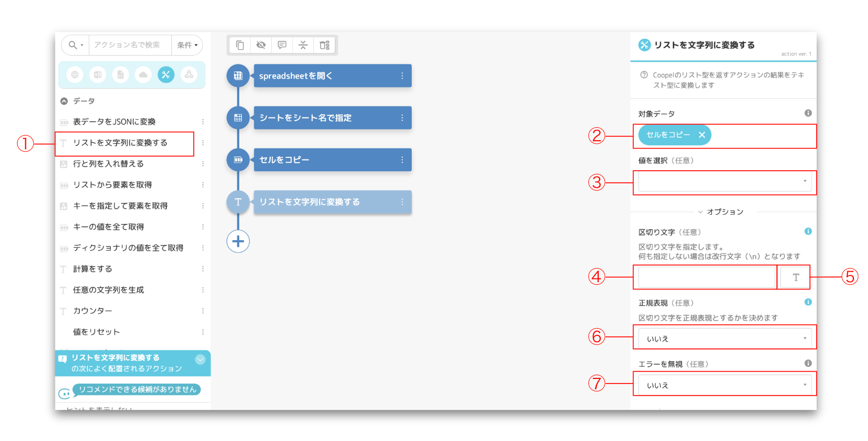This screenshot has width=868, height=441.
Task: Click the spreadsheet step circle icon
Action: pyautogui.click(x=238, y=76)
